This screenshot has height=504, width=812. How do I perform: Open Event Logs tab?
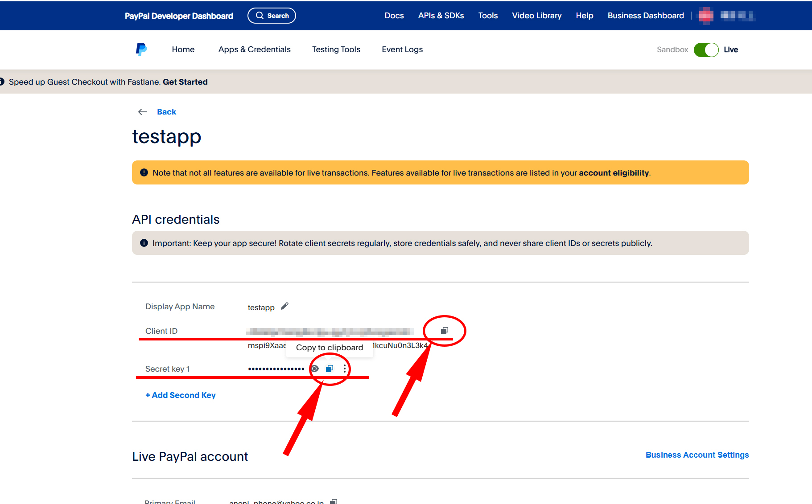pyautogui.click(x=402, y=49)
